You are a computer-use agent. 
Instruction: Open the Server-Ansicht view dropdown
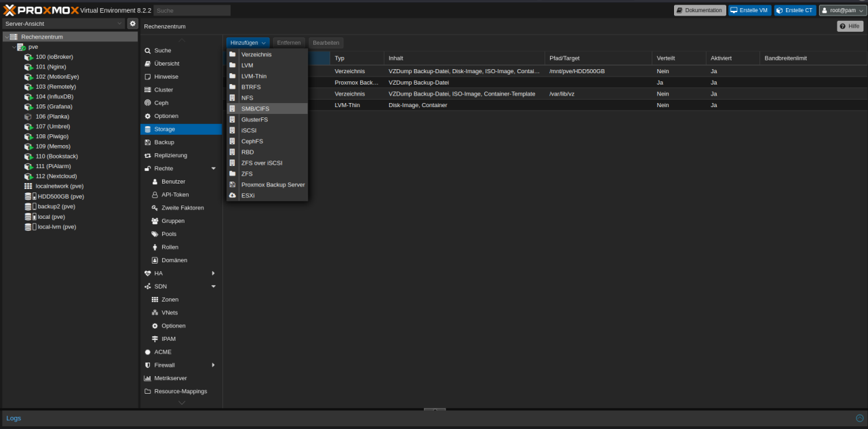[120, 24]
